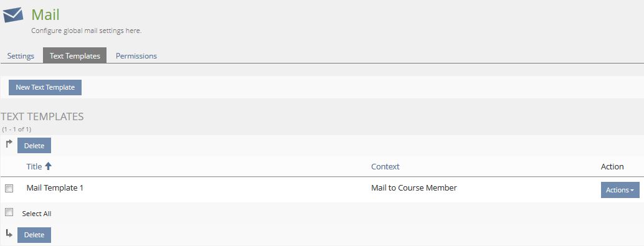Open the Actions dropdown for Mail Template 1
Image resolution: width=644 pixels, height=246 pixels.
[x=620, y=190]
